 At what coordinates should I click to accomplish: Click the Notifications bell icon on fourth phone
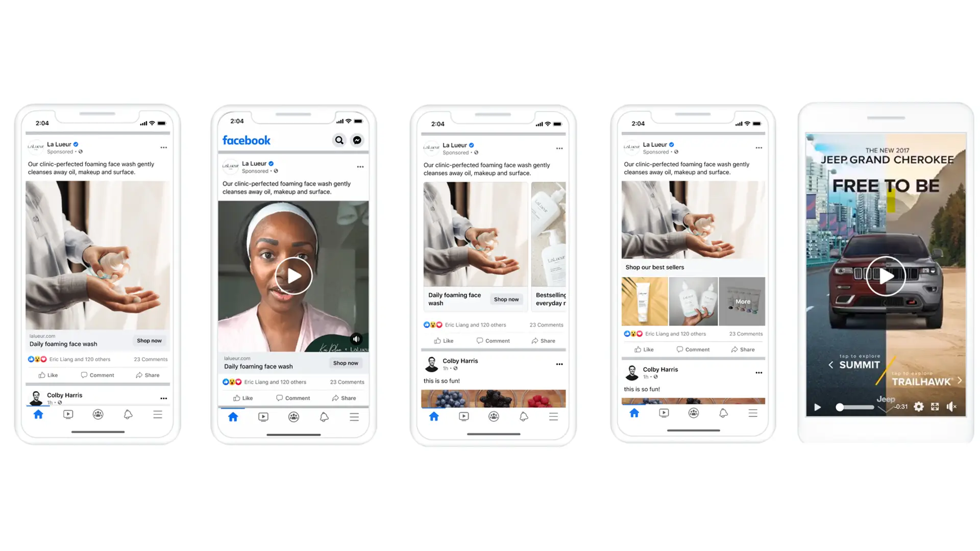(x=723, y=414)
